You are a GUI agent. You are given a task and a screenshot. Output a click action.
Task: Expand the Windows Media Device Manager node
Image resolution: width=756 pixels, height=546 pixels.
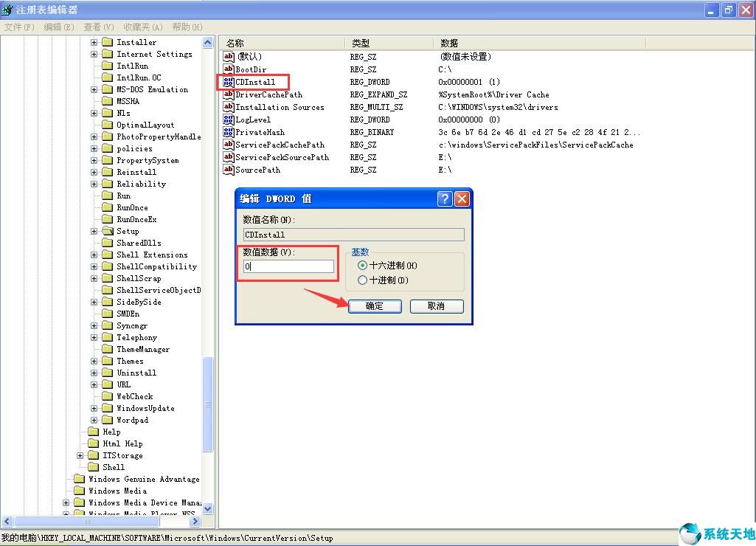[x=66, y=502]
